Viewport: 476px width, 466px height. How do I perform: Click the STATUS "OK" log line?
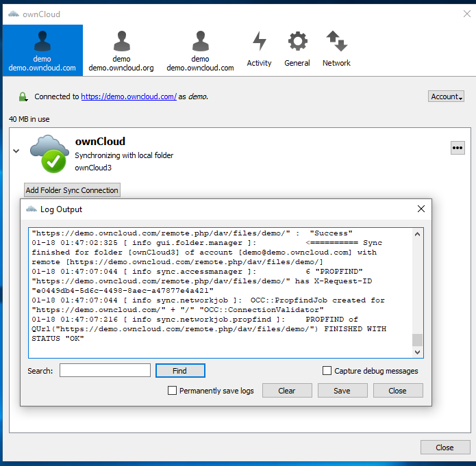tap(58, 338)
